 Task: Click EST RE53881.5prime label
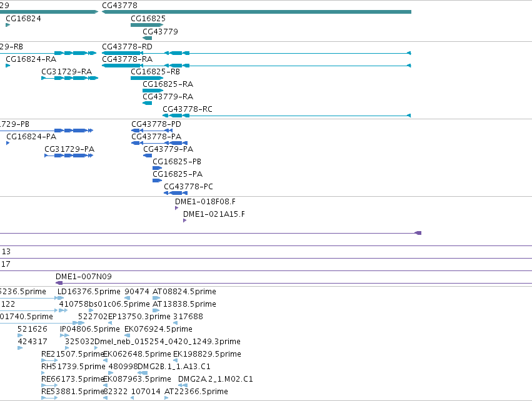point(73,392)
